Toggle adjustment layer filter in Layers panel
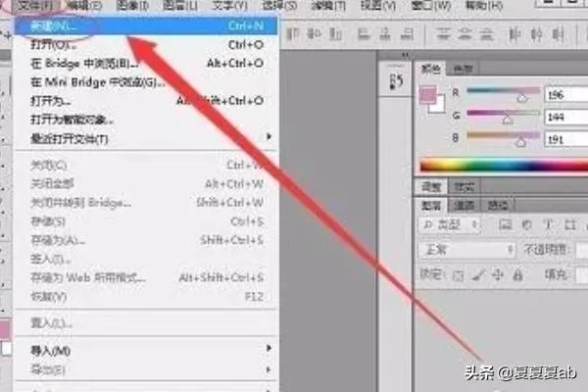 527,224
